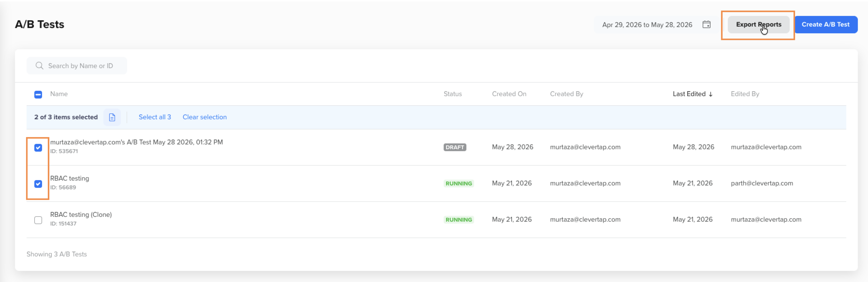
Task: Click Last Edited May 28, 2026 in draft row
Action: click(x=693, y=147)
